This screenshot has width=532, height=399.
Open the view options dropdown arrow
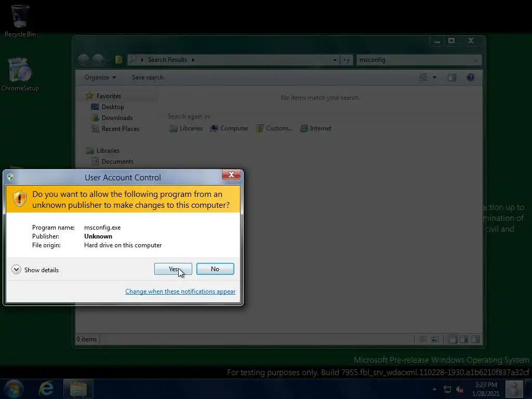coord(434,77)
